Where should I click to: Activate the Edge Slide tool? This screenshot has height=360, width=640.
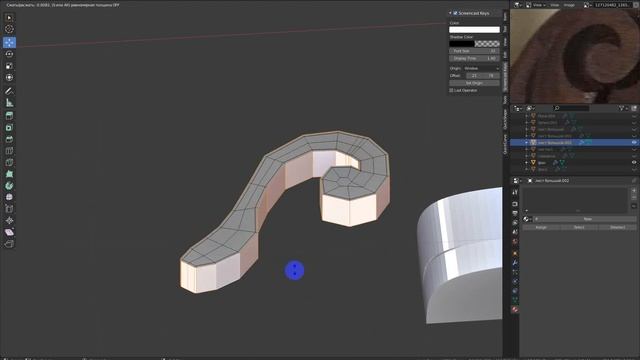[x=9, y=209]
